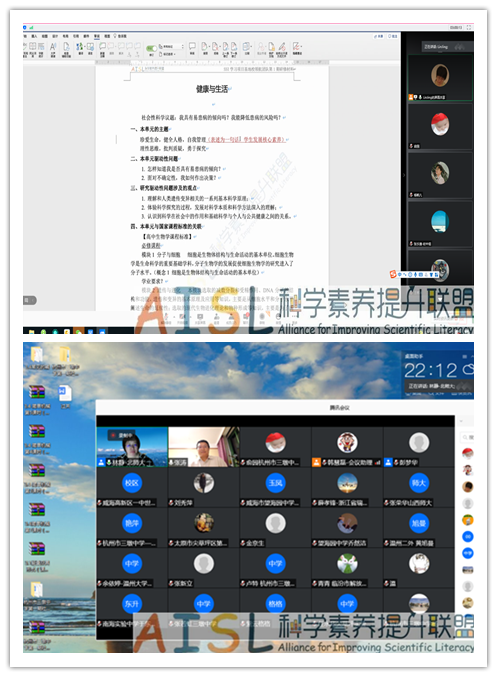Click the cloud weather icon beside 22:12
Image resolution: width=497 pixels, height=677 pixels.
[468, 369]
